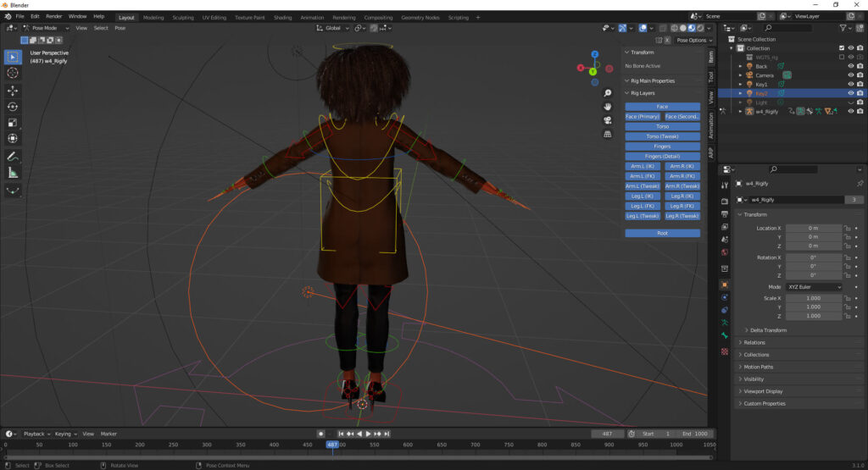Screen dimensions: 868x470
Task: Select the Move tool in the toolbar
Action: 13,90
